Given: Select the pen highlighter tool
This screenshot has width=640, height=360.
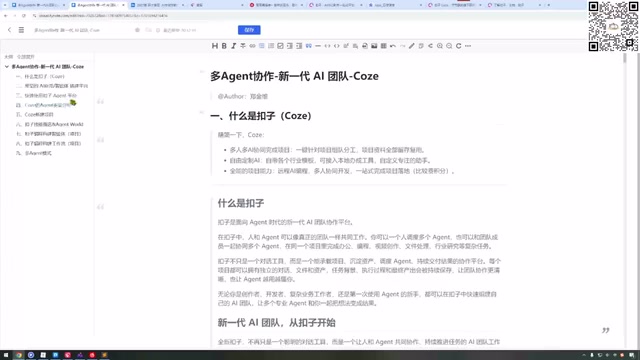Looking at the screenshot, I should [411, 46].
